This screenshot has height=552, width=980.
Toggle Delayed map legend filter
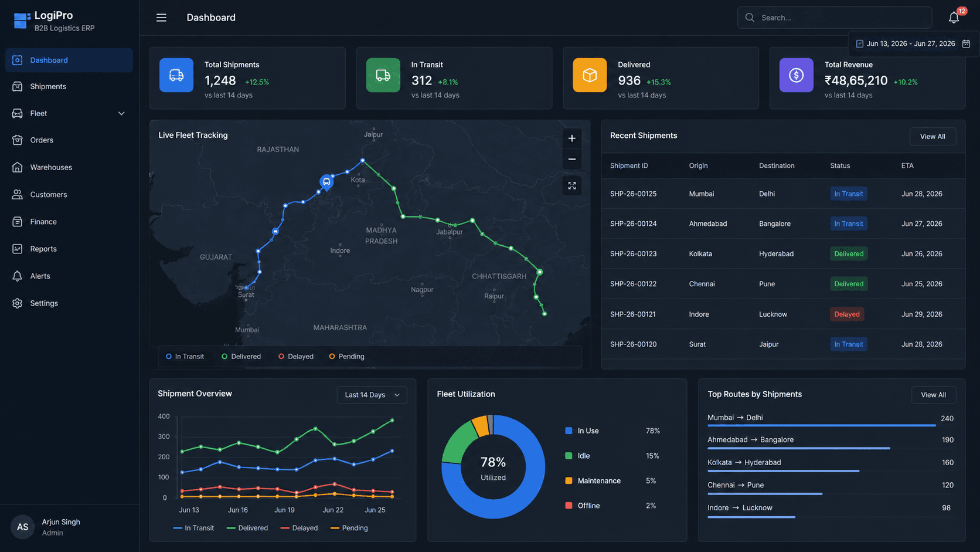[x=296, y=357]
